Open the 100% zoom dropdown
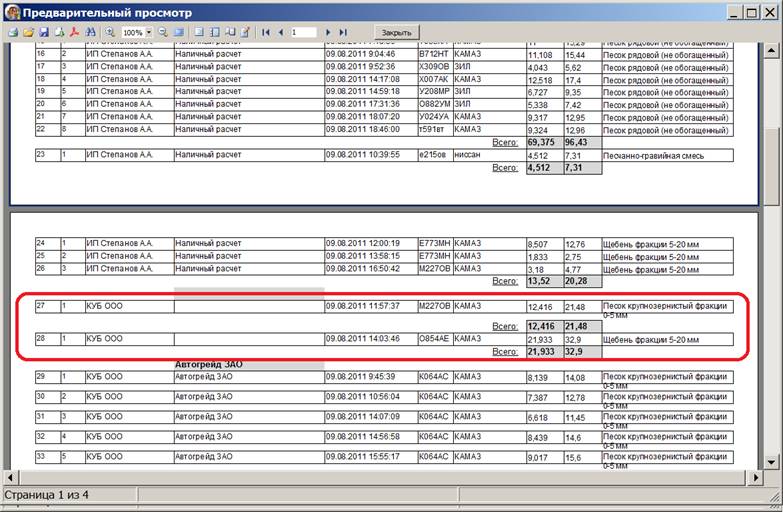Screen dimensions: 783x512 click(148, 32)
